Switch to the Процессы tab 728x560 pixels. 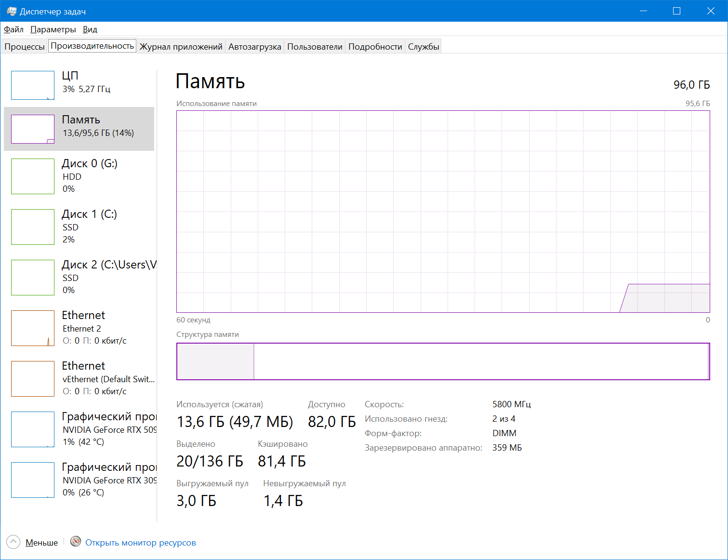coord(25,47)
